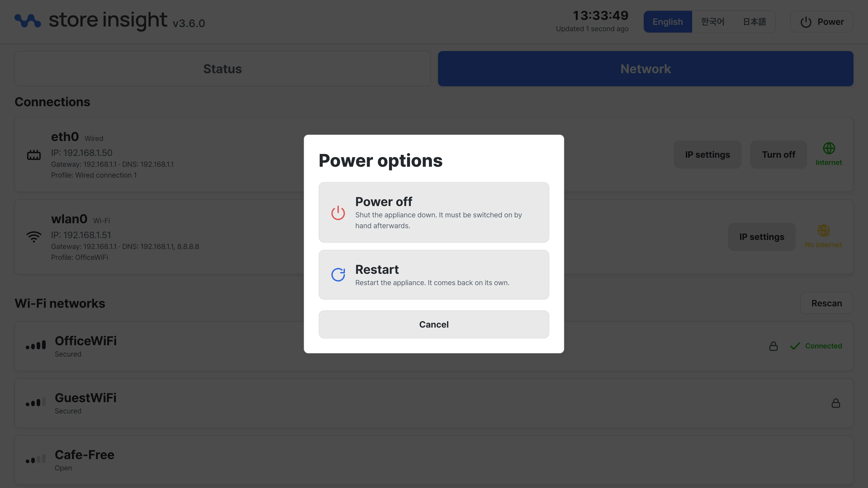Viewport: 868px width, 488px height.
Task: Switch language to 한국어
Action: (713, 22)
